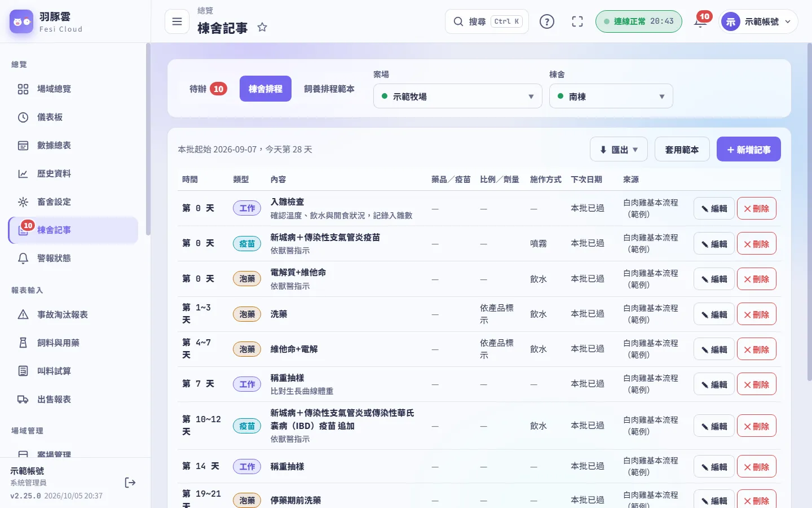
Task: Switch to the 棟舍排程 tab
Action: pos(266,89)
